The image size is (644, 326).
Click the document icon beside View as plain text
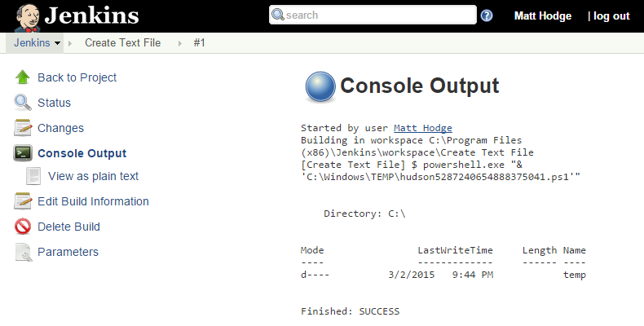34,176
